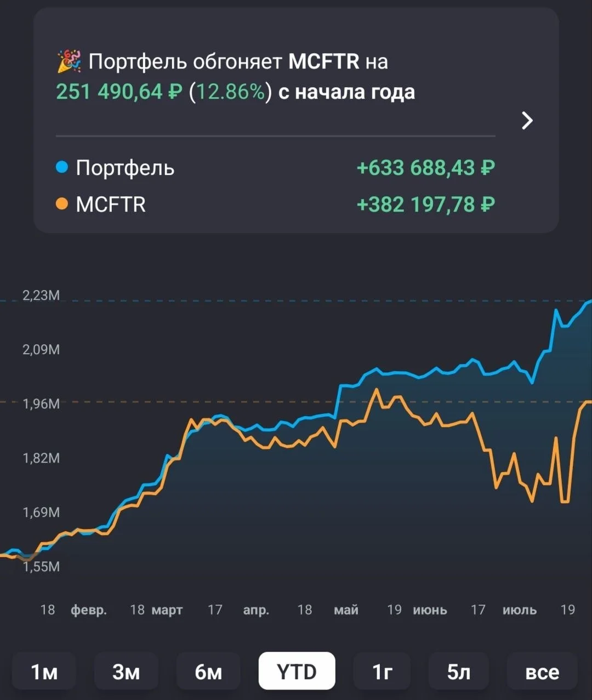
Task: Click the green 251 490,64 ₽ difference amount
Action: coord(119,92)
